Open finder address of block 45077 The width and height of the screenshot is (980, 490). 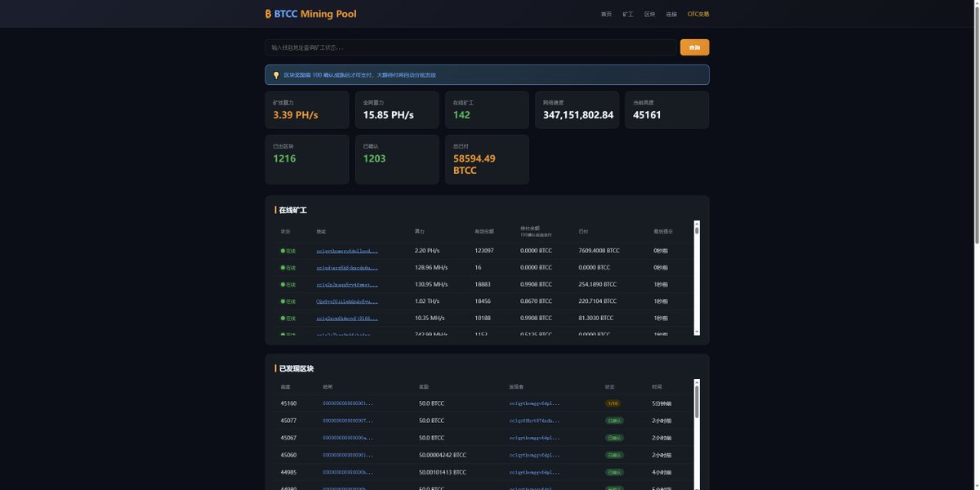[534, 421]
